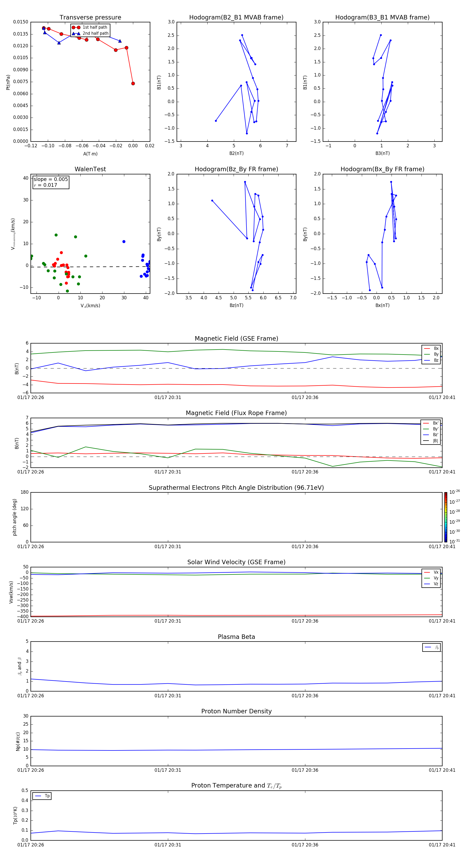Click the "Magnetic Field (Flux Rope Frame)" title
Screen dimensions: 473x868
click(x=236, y=413)
